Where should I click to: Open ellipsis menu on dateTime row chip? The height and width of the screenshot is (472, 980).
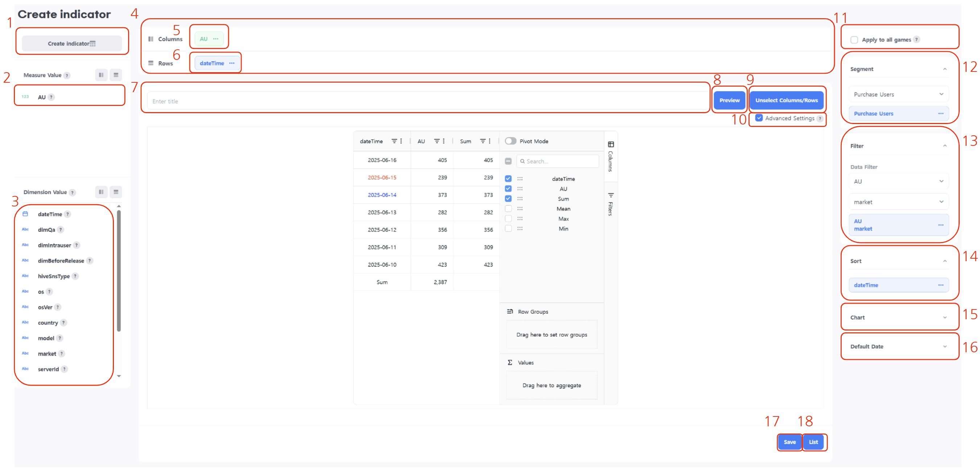pyautogui.click(x=232, y=63)
